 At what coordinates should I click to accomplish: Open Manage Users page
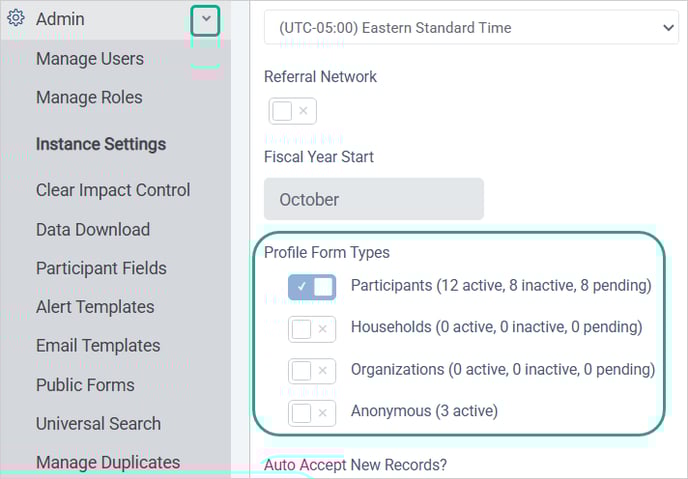[x=90, y=59]
